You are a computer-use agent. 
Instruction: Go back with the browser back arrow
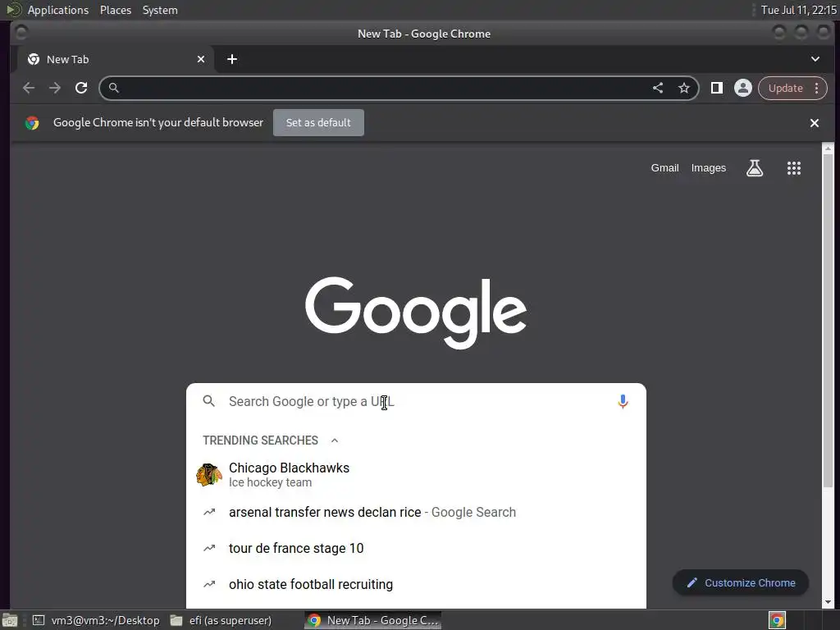(29, 88)
